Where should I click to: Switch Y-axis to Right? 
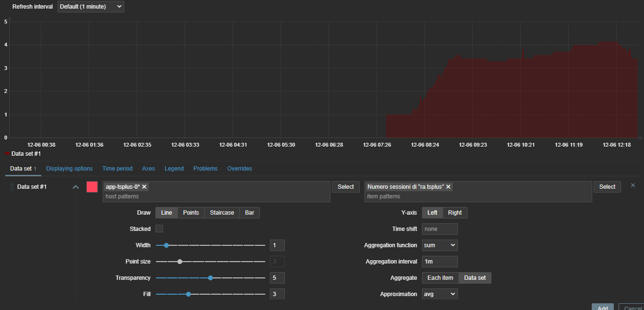click(x=455, y=213)
